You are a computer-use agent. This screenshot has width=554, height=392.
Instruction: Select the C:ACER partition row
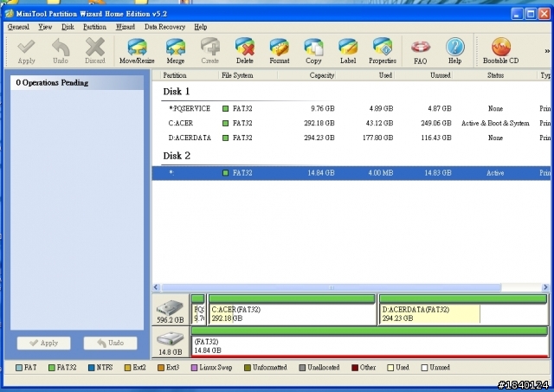[351, 123]
